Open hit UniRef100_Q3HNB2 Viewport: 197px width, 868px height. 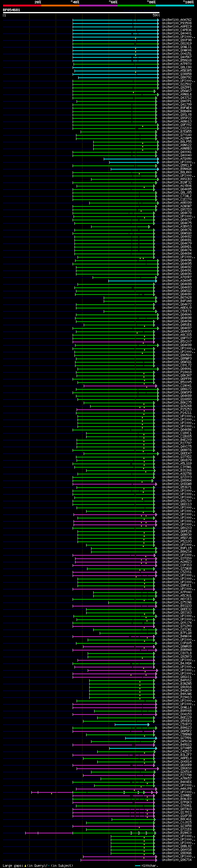[x=177, y=795]
